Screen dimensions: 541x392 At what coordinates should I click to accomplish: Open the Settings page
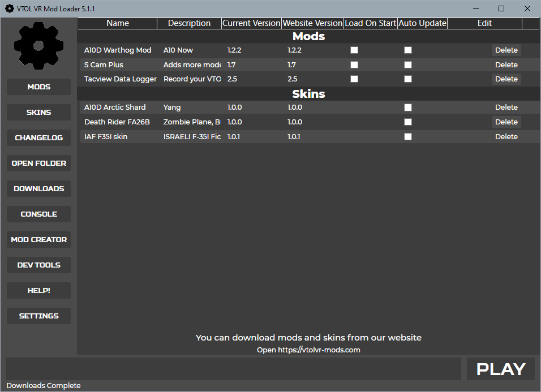point(38,316)
